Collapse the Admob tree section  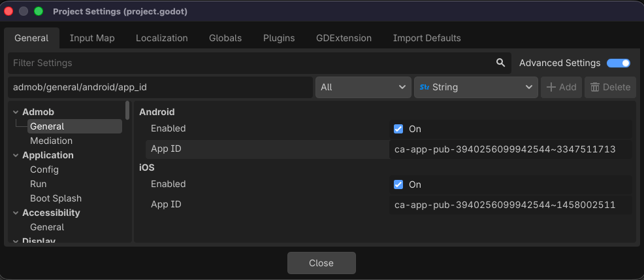(x=16, y=113)
